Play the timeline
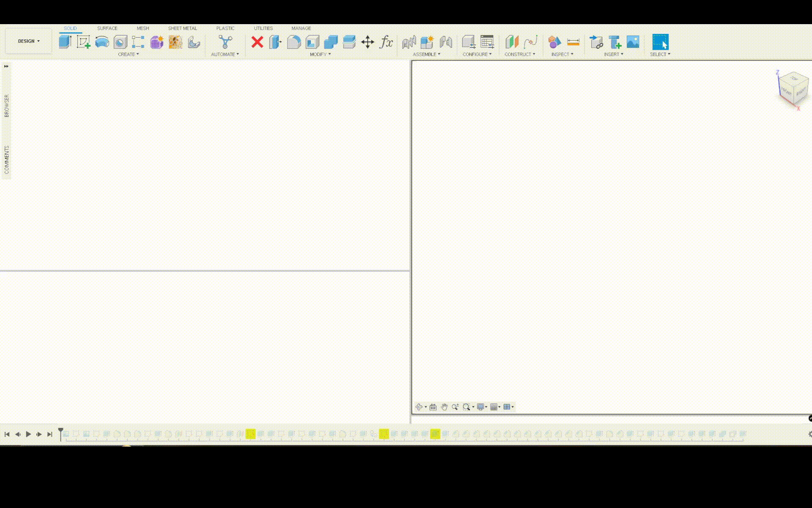Image resolution: width=812 pixels, height=508 pixels. coord(28,434)
